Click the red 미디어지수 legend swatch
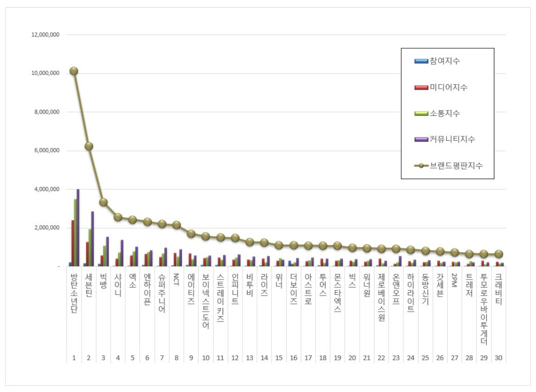The image size is (536, 392). (x=421, y=87)
